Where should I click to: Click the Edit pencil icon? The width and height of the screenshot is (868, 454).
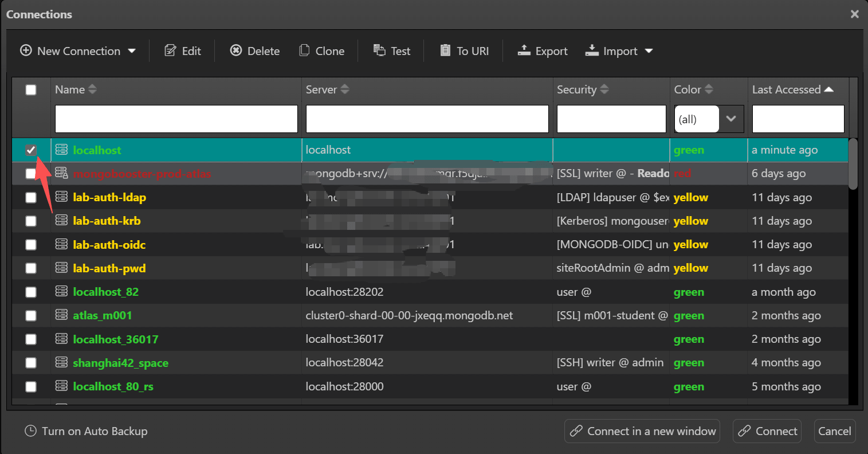point(170,50)
